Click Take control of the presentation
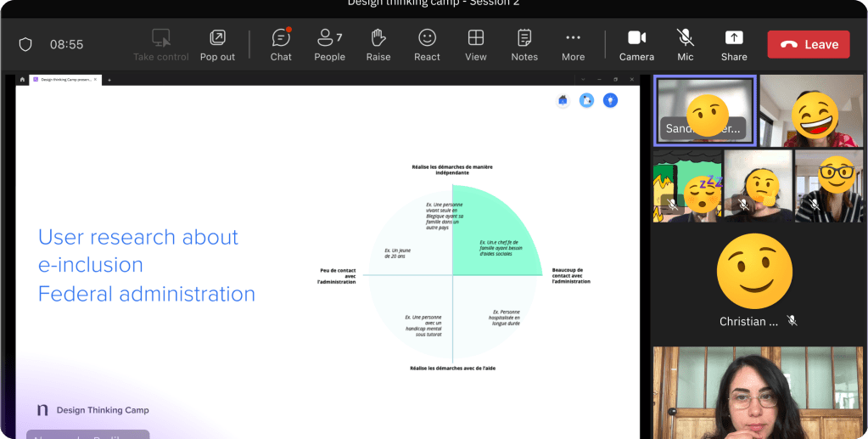The height and width of the screenshot is (439, 868). coord(161,45)
